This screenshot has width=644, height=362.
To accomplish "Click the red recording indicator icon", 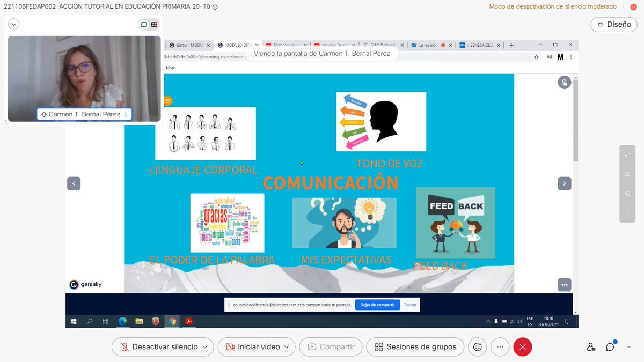I will [633, 6].
